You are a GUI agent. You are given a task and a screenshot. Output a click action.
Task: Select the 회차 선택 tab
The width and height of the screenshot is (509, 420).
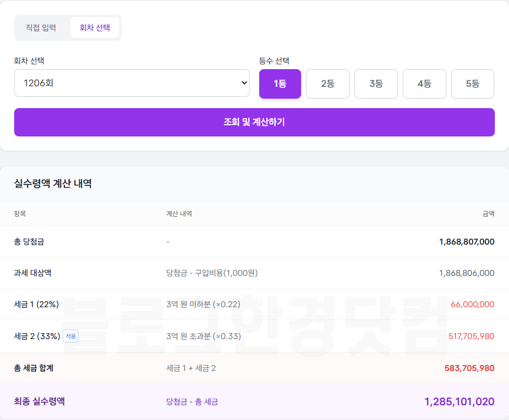click(x=94, y=27)
